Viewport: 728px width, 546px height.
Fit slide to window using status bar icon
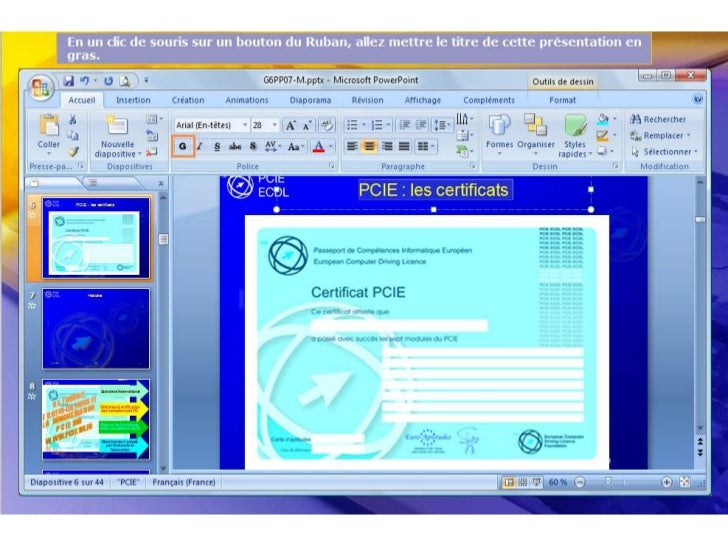[684, 482]
